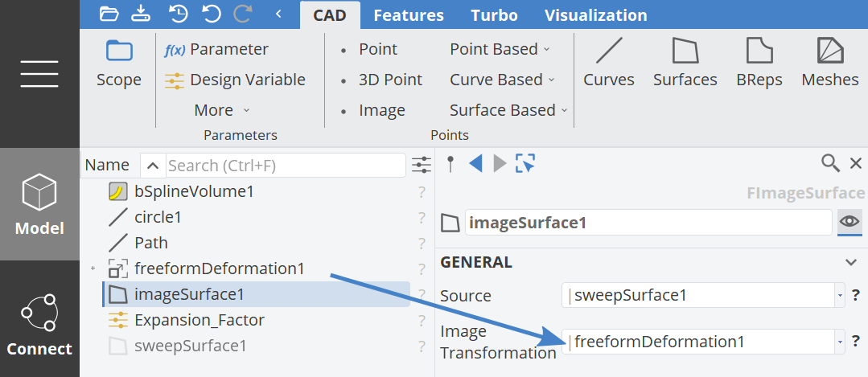Open the hamburger main menu

click(x=39, y=73)
